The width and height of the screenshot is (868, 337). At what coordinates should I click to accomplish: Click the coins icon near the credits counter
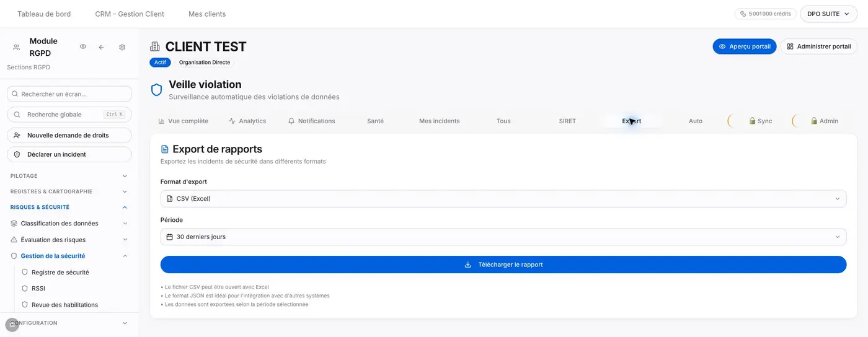tap(743, 14)
